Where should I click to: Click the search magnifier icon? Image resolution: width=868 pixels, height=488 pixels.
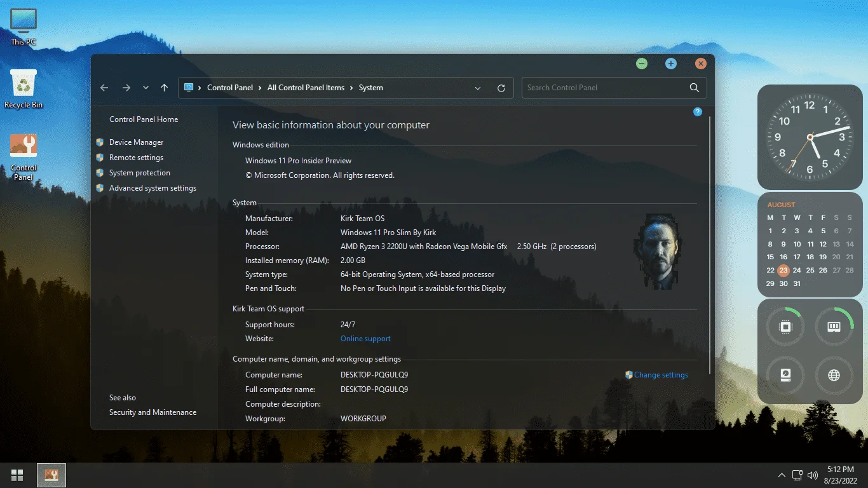click(x=695, y=88)
